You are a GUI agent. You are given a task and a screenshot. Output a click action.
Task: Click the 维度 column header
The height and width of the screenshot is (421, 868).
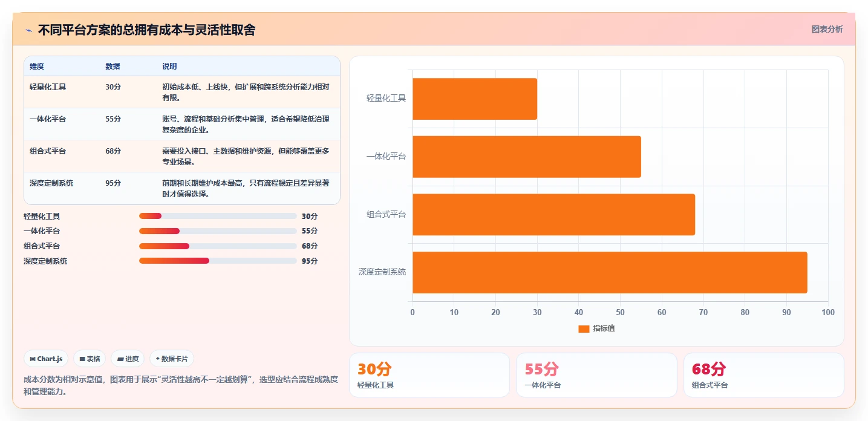(37, 66)
